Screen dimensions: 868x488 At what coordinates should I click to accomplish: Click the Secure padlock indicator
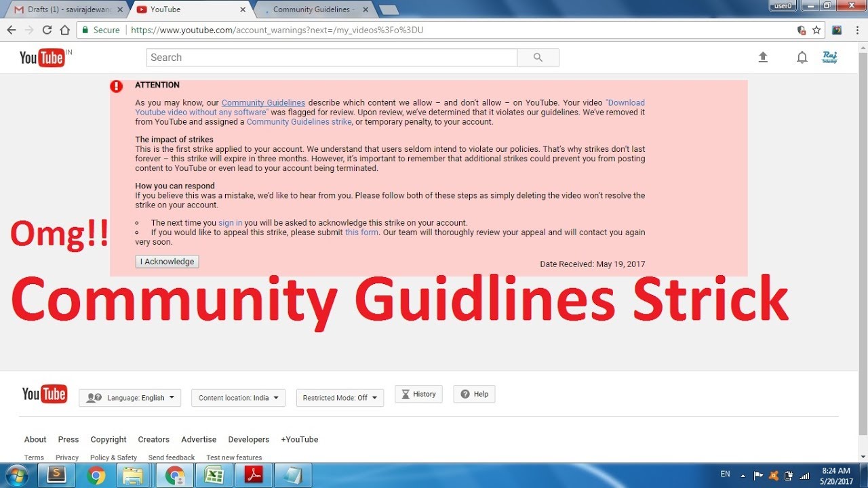100,30
